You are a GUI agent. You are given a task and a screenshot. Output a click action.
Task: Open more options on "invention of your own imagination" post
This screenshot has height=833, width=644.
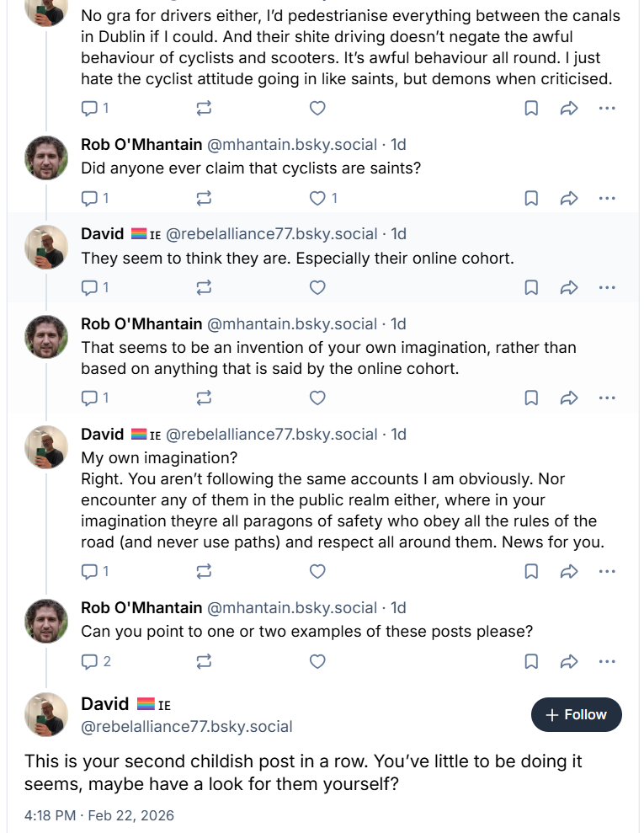[x=607, y=398]
